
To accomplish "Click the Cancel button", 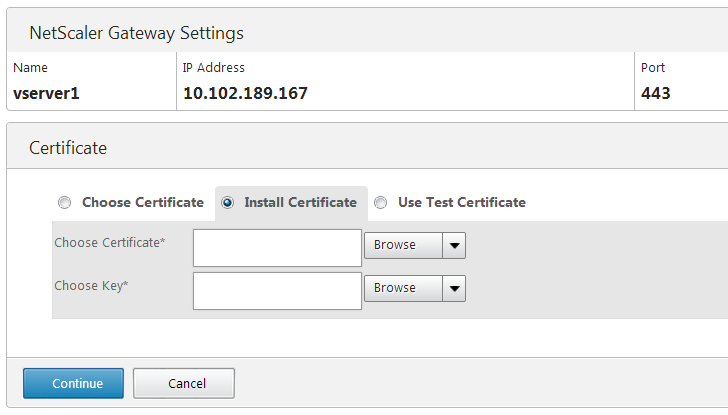I will click(x=184, y=383).
